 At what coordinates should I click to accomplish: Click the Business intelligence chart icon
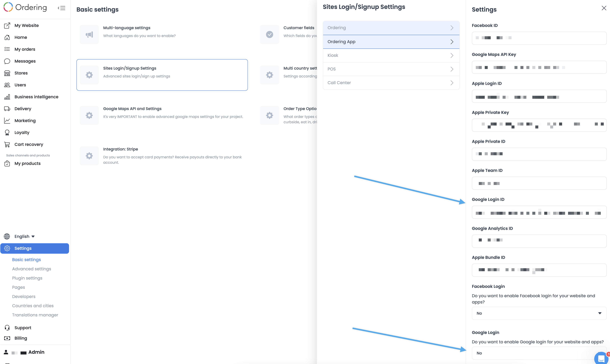click(7, 97)
